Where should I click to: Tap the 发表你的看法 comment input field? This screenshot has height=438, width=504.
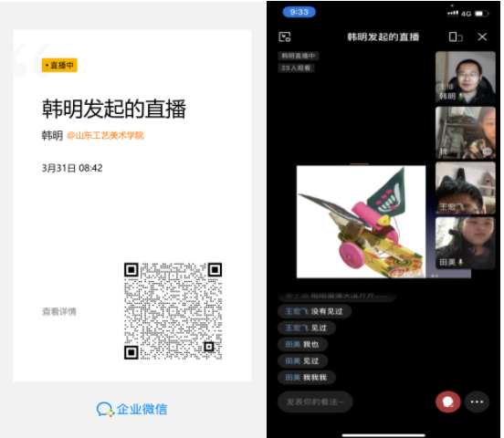315,401
